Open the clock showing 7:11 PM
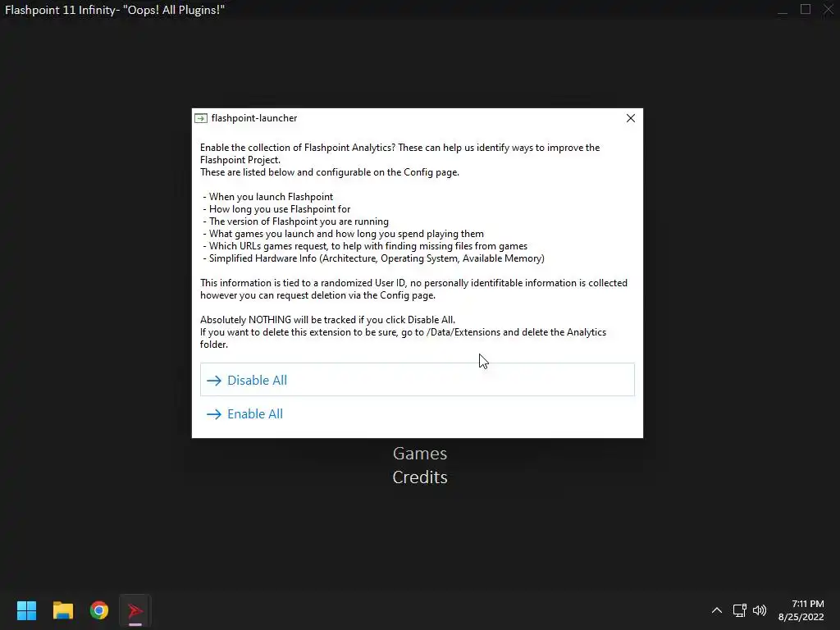The width and height of the screenshot is (840, 630). [x=801, y=610]
